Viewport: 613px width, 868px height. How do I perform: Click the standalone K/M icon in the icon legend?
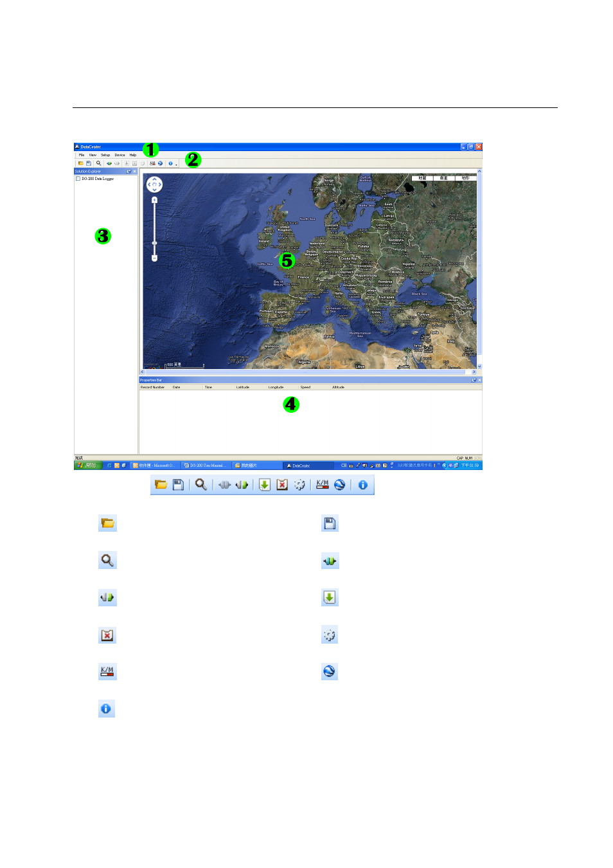pos(107,671)
